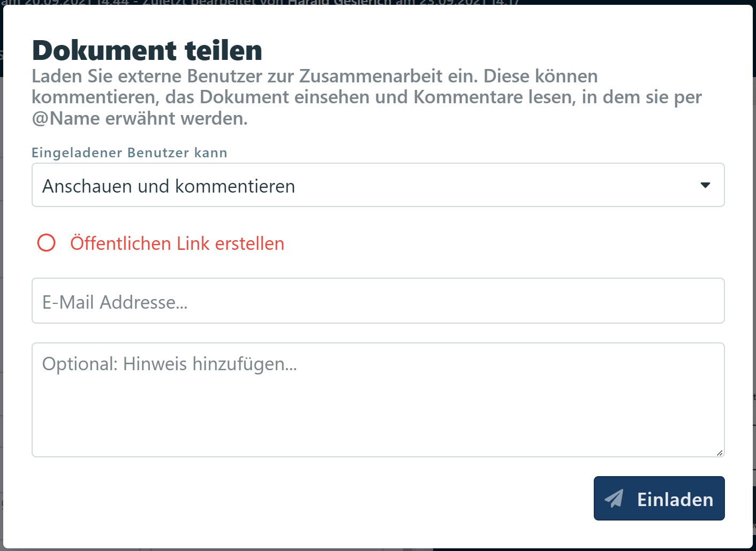Screen dimensions: 756x551
Task: Click the red Öffentlichen Link erstellen label
Action: 177,243
